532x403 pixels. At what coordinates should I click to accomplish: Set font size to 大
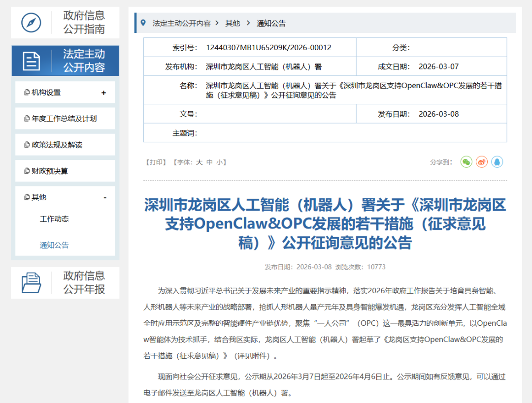(199, 161)
